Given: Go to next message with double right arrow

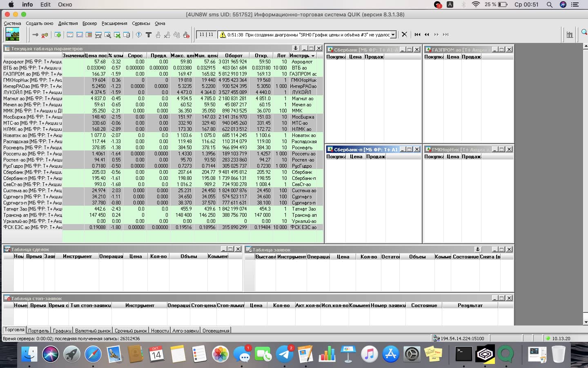Looking at the screenshot, I should point(436,34).
